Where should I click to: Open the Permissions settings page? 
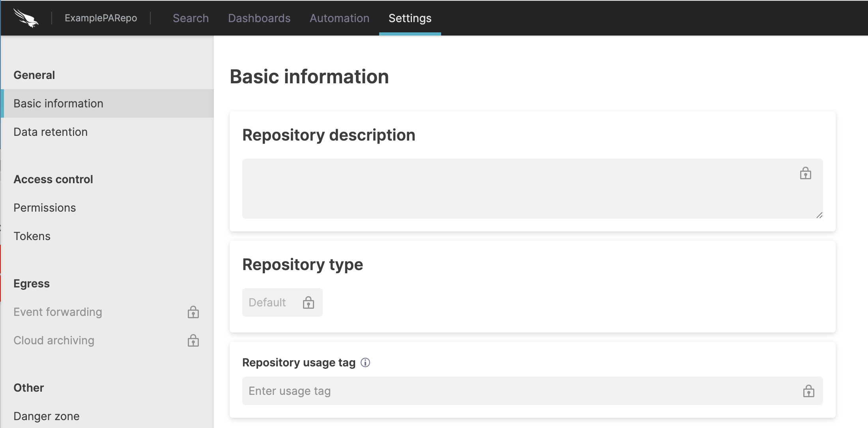(x=107, y=208)
